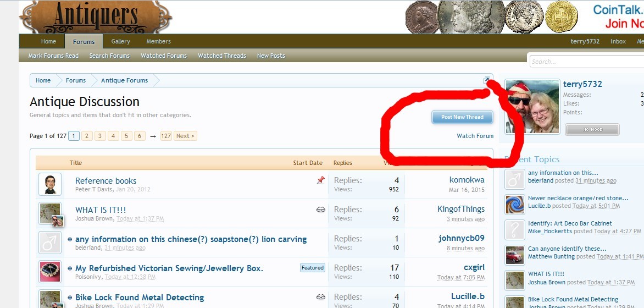Click Poisonivy's avatar next to Victorian Sewing thread

tap(50, 272)
